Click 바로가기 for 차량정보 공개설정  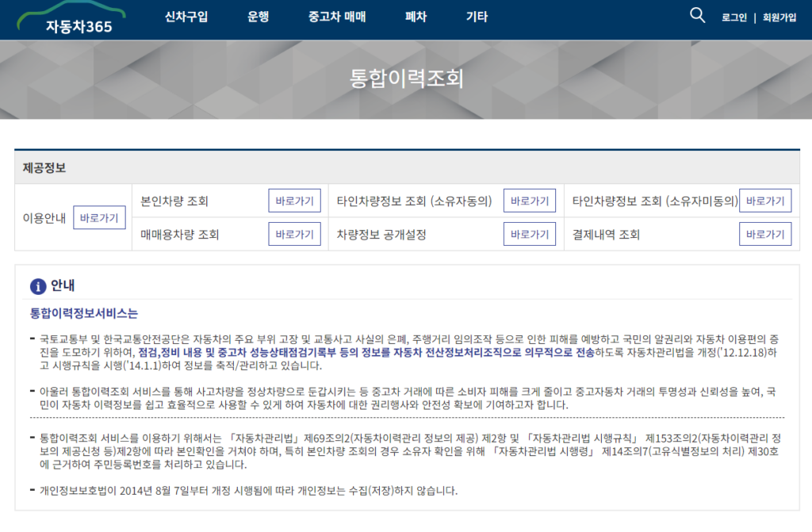529,234
